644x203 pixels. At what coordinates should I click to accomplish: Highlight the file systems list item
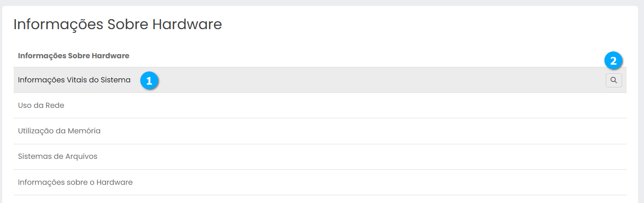(x=319, y=157)
